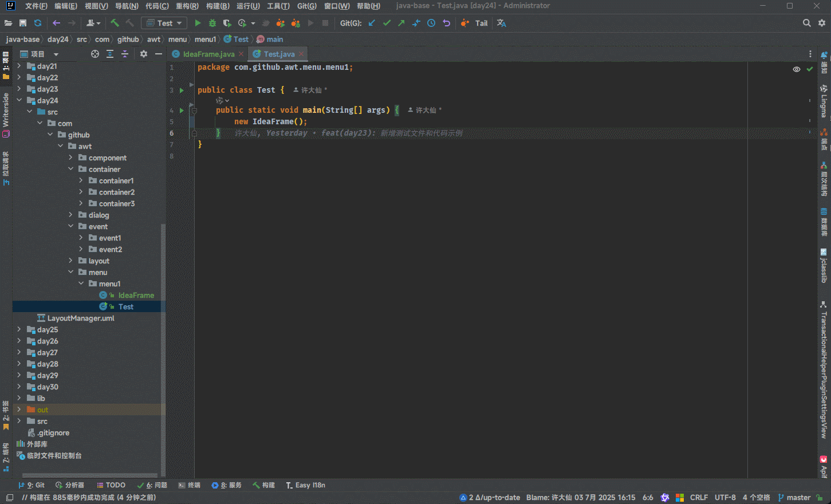
Task: Toggle the reader mode eye icon
Action: pos(796,69)
